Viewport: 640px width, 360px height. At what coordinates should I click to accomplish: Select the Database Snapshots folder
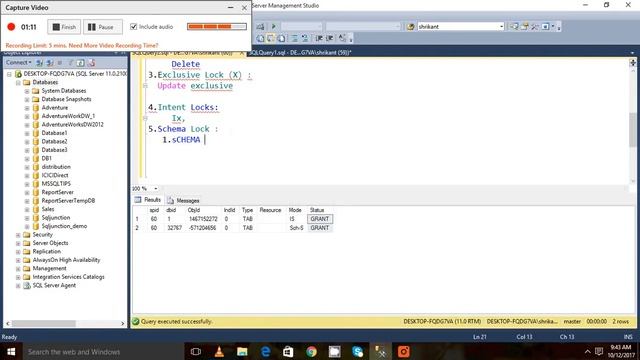[66, 99]
